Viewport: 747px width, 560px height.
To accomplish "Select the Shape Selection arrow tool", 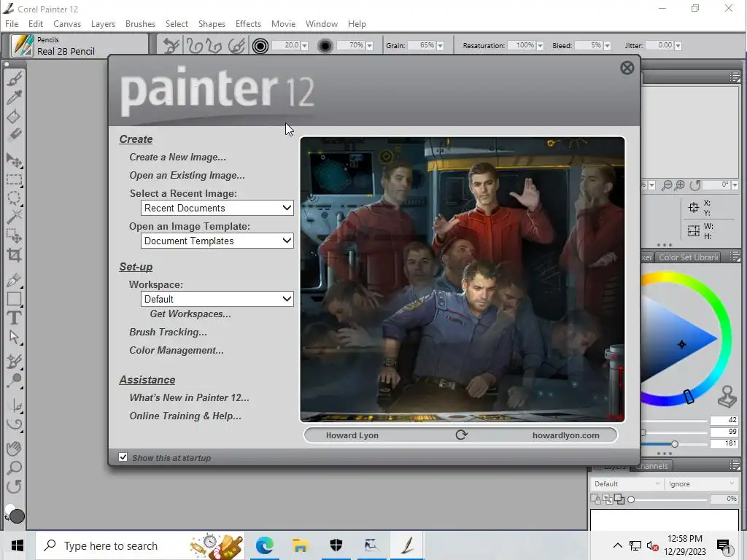I will (14, 337).
